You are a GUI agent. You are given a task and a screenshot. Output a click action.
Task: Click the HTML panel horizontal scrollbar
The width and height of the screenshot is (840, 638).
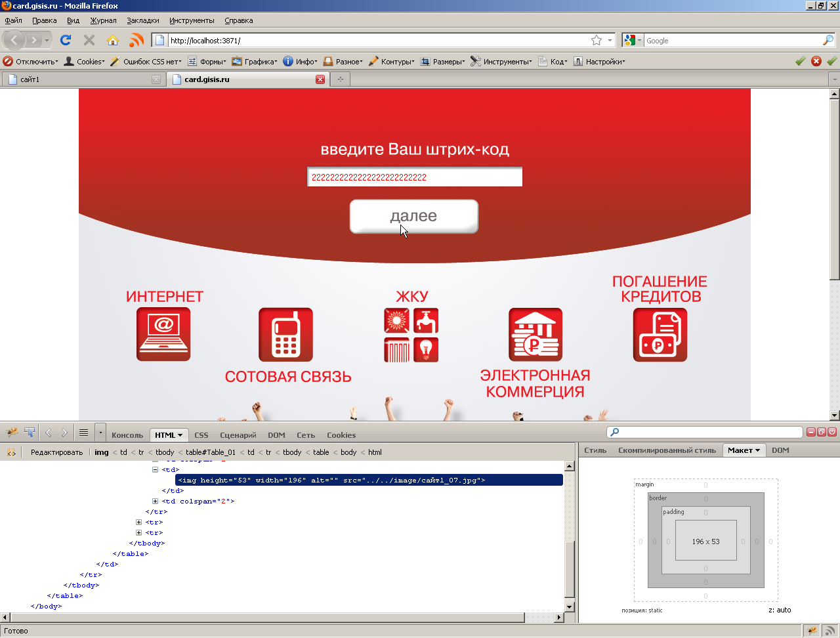tap(282, 618)
